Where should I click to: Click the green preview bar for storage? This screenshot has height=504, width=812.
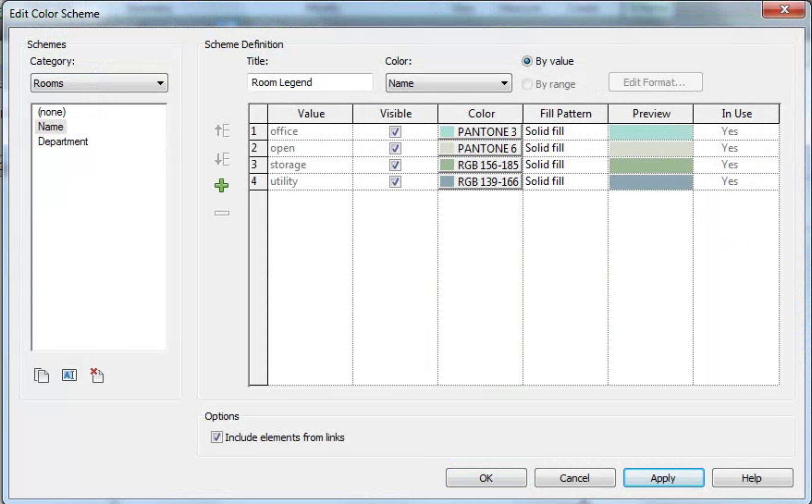pyautogui.click(x=651, y=165)
